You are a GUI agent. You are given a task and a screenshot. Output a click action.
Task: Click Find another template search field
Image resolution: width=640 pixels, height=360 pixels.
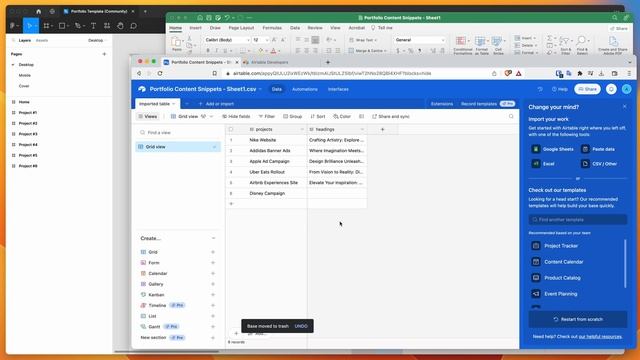[x=578, y=220]
